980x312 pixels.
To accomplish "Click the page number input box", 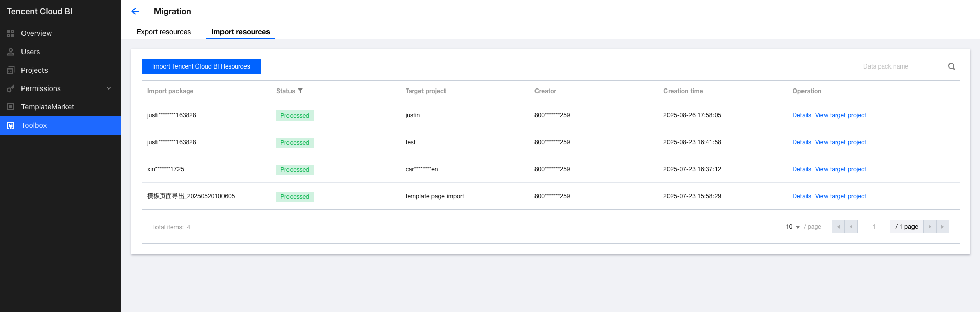I will [x=874, y=227].
